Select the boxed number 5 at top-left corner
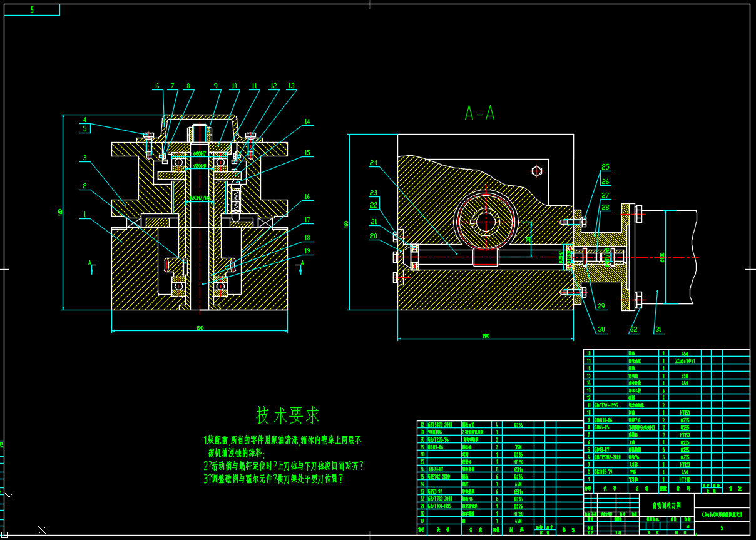Screen dimensions: 756x540 tap(32, 9)
